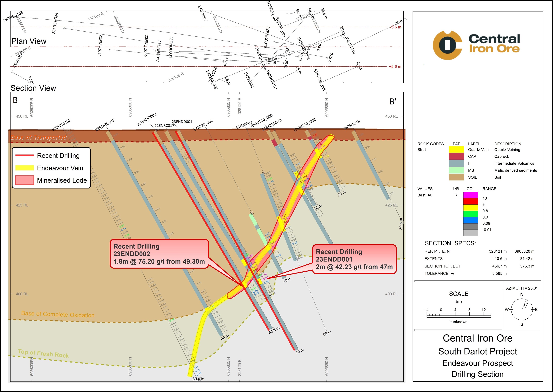This screenshot has height=392, width=553.
Task: Click the scale bar graphic
Action: point(458,315)
